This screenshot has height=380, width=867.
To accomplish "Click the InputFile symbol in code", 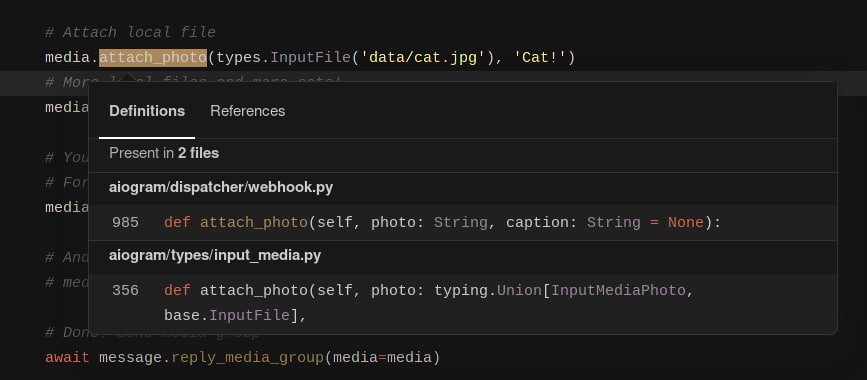I will coord(310,58).
